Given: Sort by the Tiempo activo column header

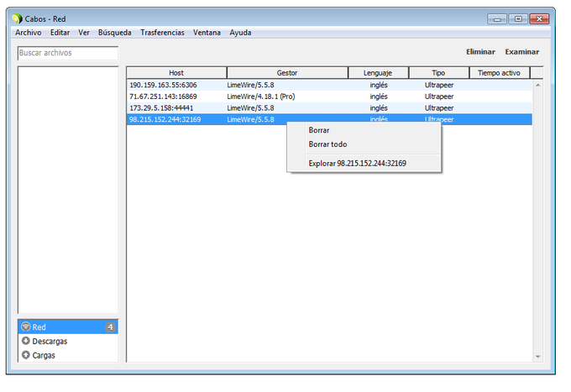Looking at the screenshot, I should tap(500, 73).
